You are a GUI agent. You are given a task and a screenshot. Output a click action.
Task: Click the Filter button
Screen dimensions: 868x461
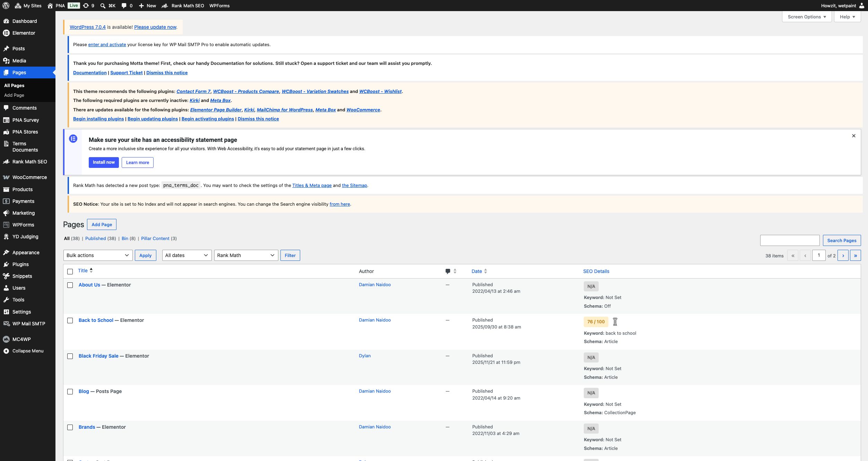tap(290, 255)
